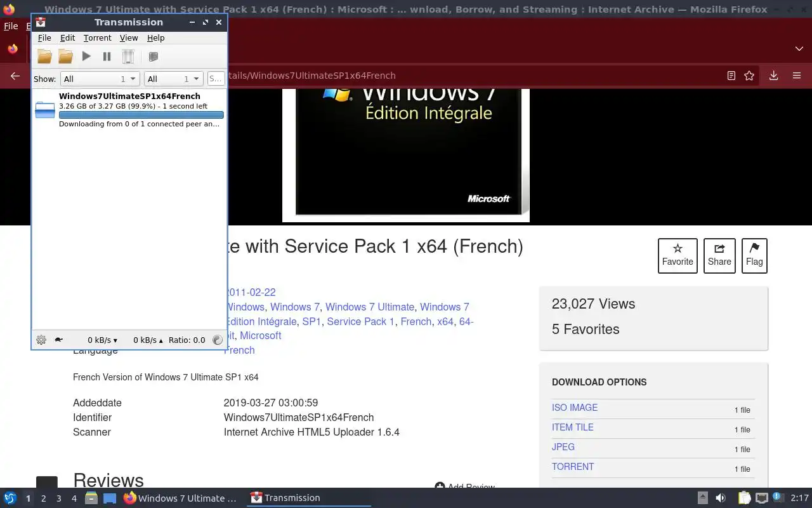
Task: Open View menu in Transmission
Action: (129, 38)
